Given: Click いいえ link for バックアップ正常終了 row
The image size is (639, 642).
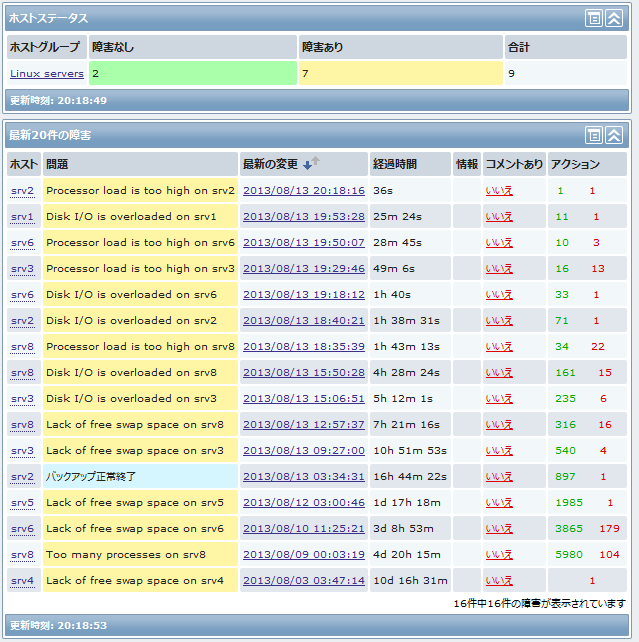Looking at the screenshot, I should pos(499,477).
